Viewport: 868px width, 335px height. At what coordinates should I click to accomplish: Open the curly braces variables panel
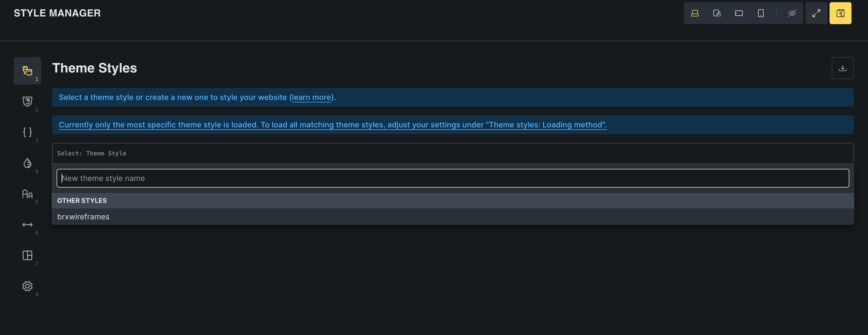[x=27, y=132]
